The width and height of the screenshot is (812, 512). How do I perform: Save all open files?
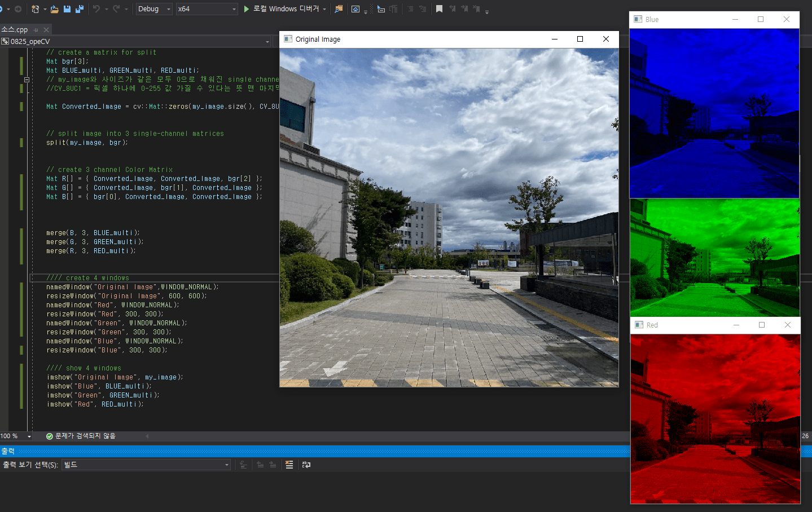click(78, 8)
